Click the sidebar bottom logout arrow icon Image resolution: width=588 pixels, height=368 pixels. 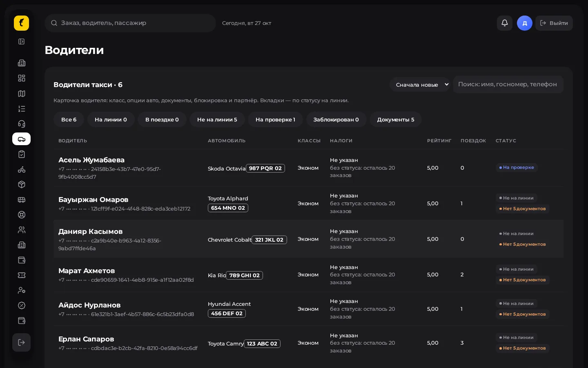click(22, 343)
